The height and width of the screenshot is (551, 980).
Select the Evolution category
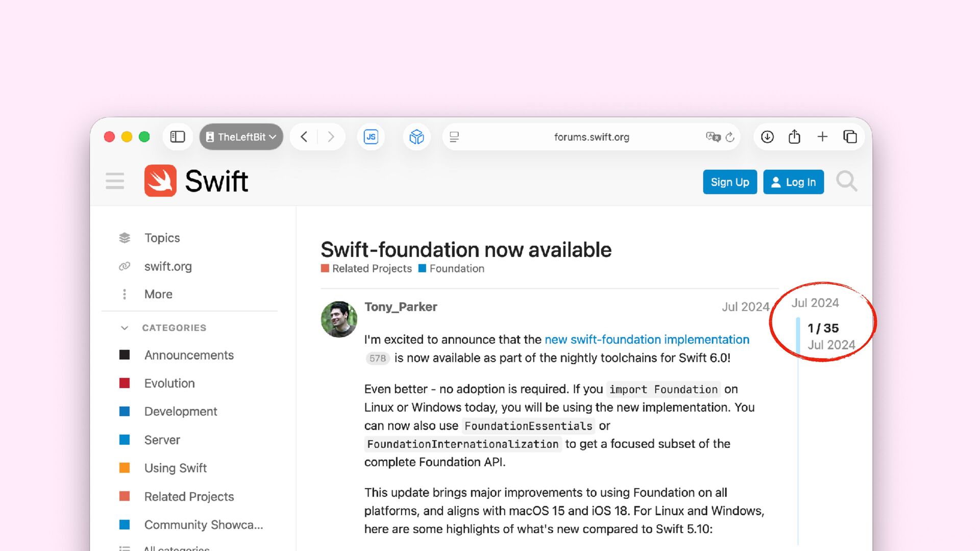(x=169, y=383)
